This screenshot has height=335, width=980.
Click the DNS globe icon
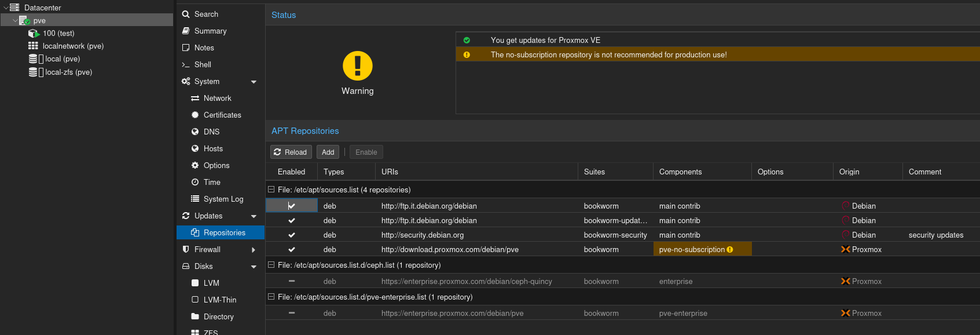(195, 132)
